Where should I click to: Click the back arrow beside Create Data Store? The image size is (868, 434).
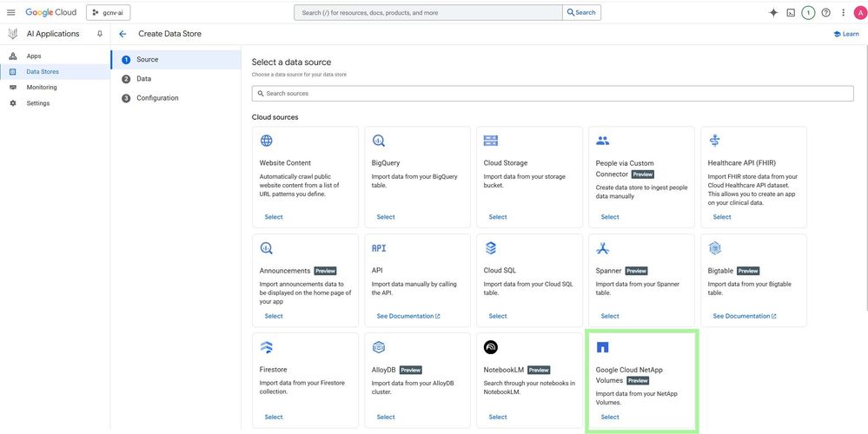(123, 34)
